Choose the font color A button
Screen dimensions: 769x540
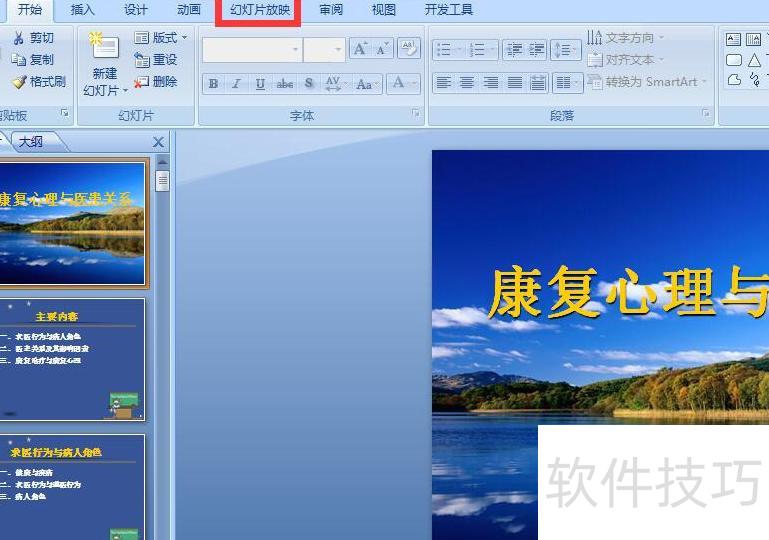coord(398,83)
